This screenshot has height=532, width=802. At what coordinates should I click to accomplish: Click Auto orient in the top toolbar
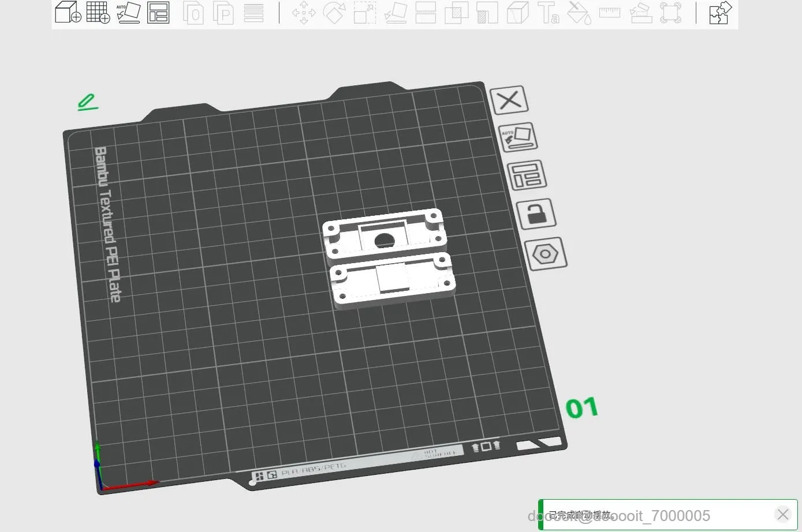[x=128, y=12]
